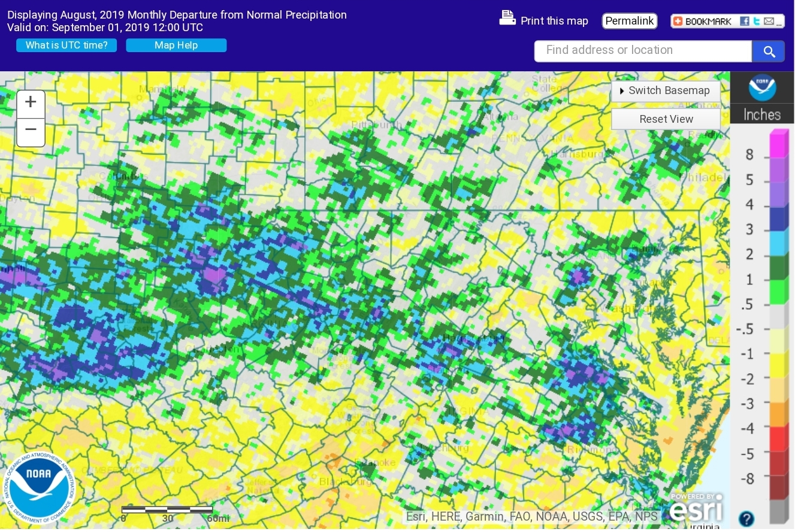Click the orange plus bookmark icon
This screenshot has height=532, width=795.
click(x=678, y=22)
